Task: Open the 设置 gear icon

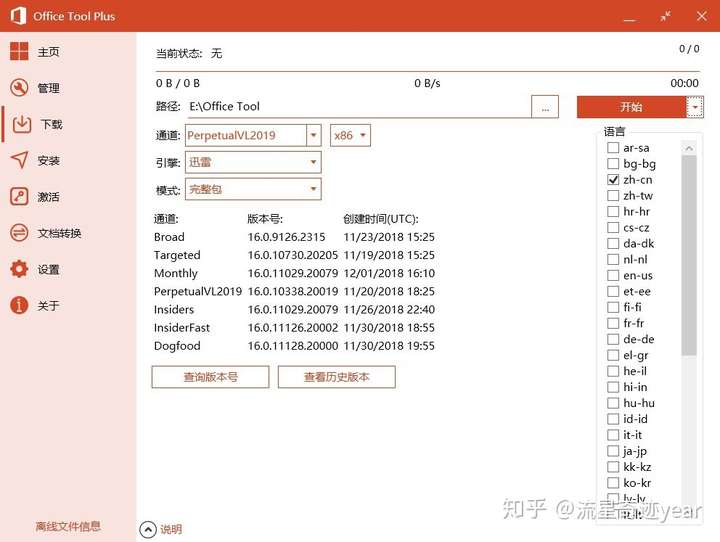Action: [x=19, y=269]
